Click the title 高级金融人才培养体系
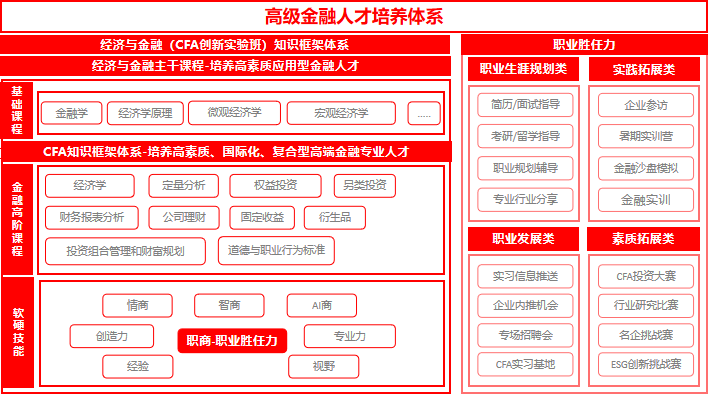The height and width of the screenshot is (394, 710). 354,17
